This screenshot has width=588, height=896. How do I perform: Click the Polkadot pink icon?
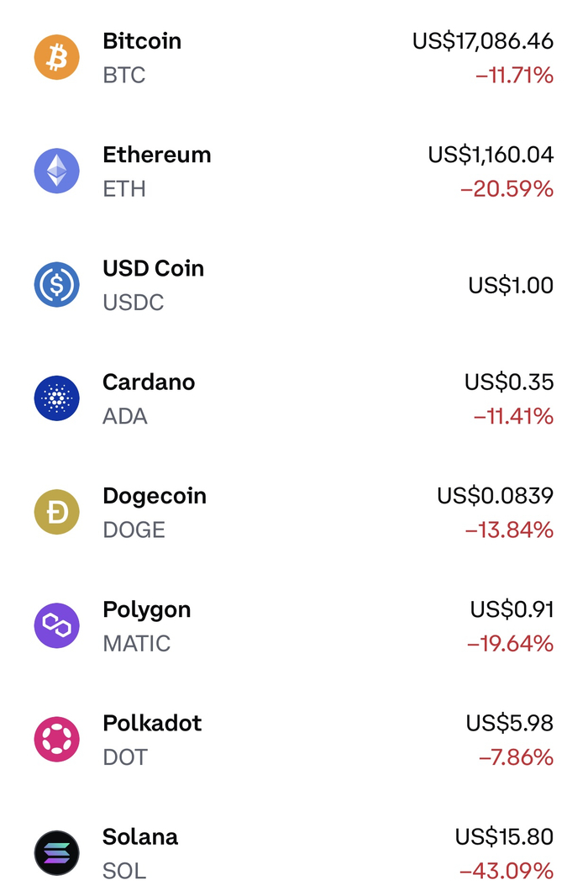pyautogui.click(x=56, y=740)
